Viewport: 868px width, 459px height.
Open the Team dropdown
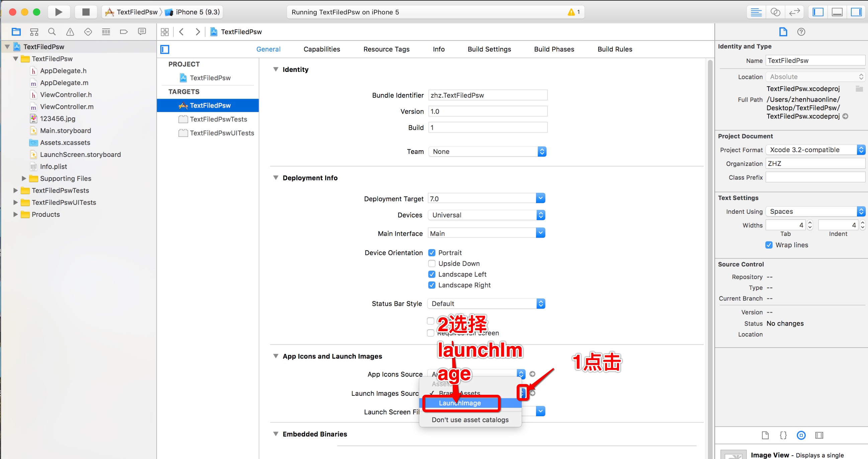tap(487, 152)
